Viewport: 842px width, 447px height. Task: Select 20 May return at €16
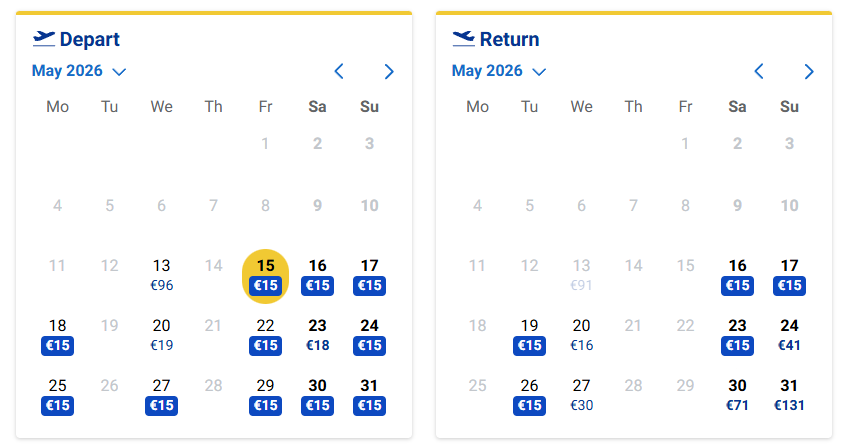point(582,335)
